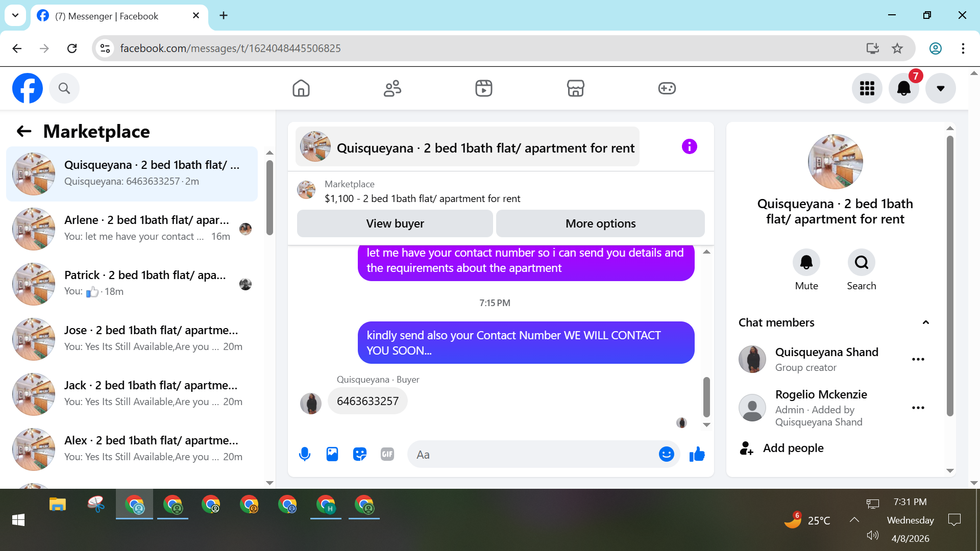980x551 pixels.
Task: Open account dropdown arrow in header
Action: click(940, 88)
